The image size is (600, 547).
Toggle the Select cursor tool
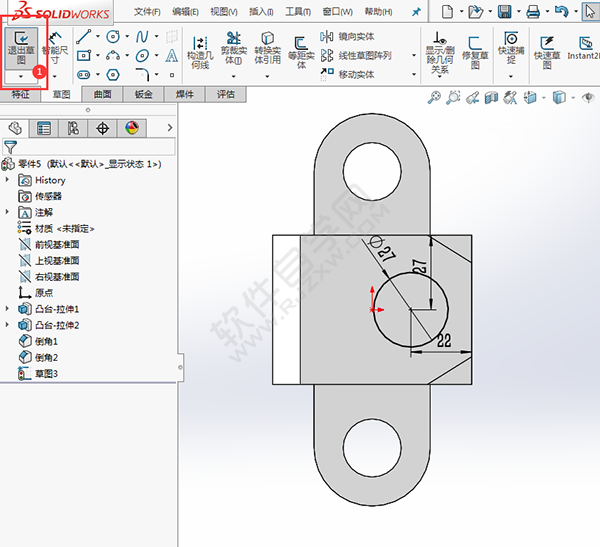[590, 11]
